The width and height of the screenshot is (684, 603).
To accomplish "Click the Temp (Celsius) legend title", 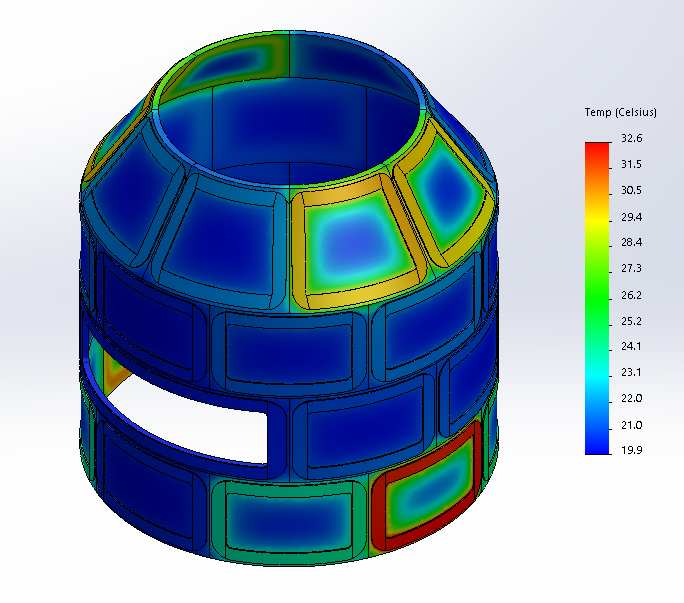I will tap(620, 111).
